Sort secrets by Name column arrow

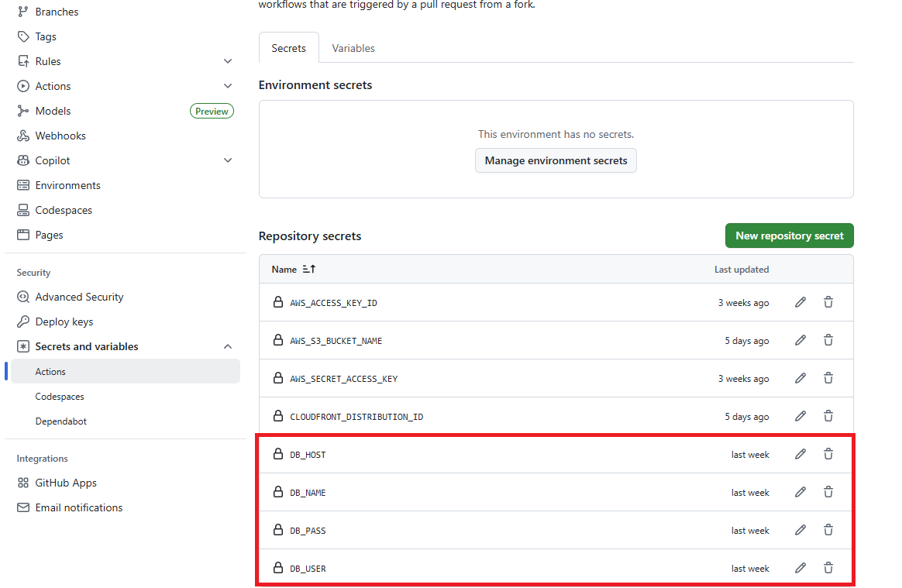[x=308, y=270]
